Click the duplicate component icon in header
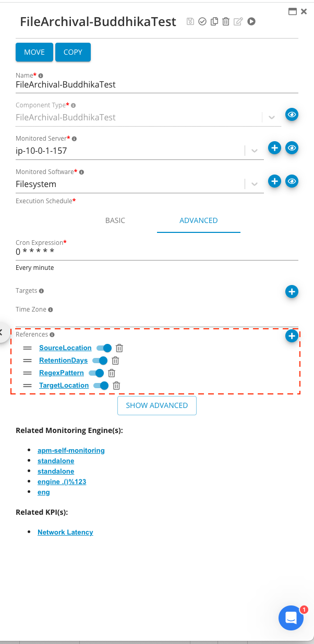Viewport: 314px width, 644px height. pos(214,21)
